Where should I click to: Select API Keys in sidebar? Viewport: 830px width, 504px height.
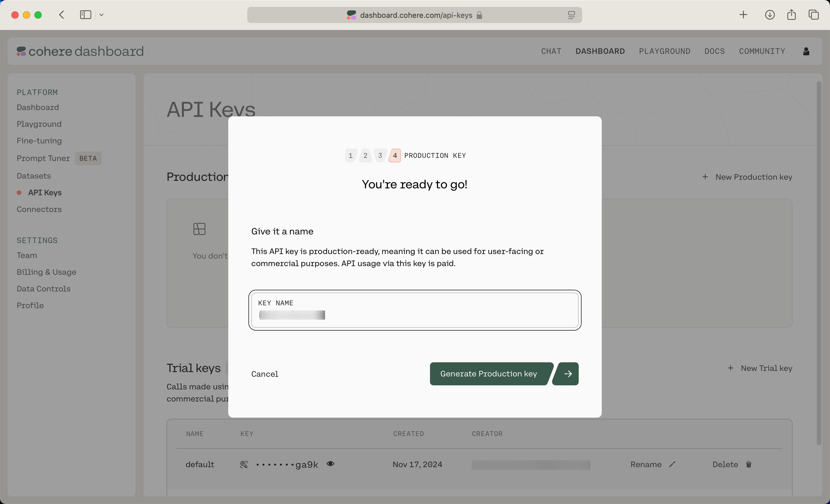coord(45,193)
